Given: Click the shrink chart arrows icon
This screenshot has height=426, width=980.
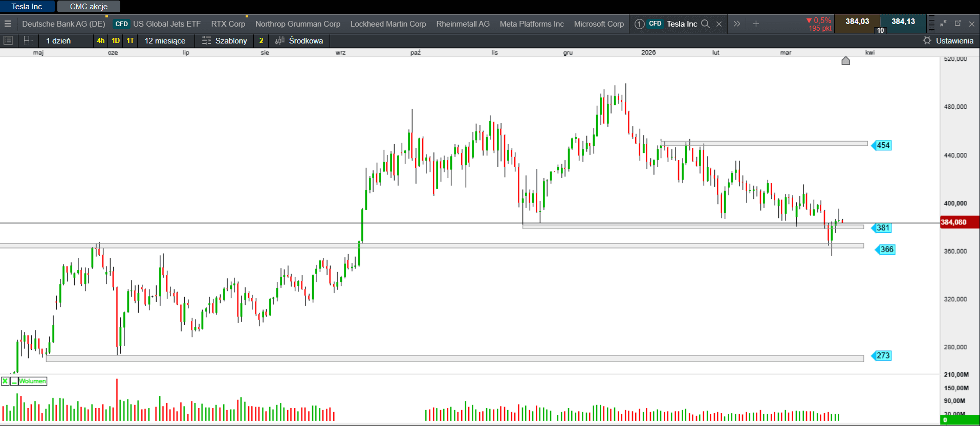Looking at the screenshot, I should [x=943, y=24].
